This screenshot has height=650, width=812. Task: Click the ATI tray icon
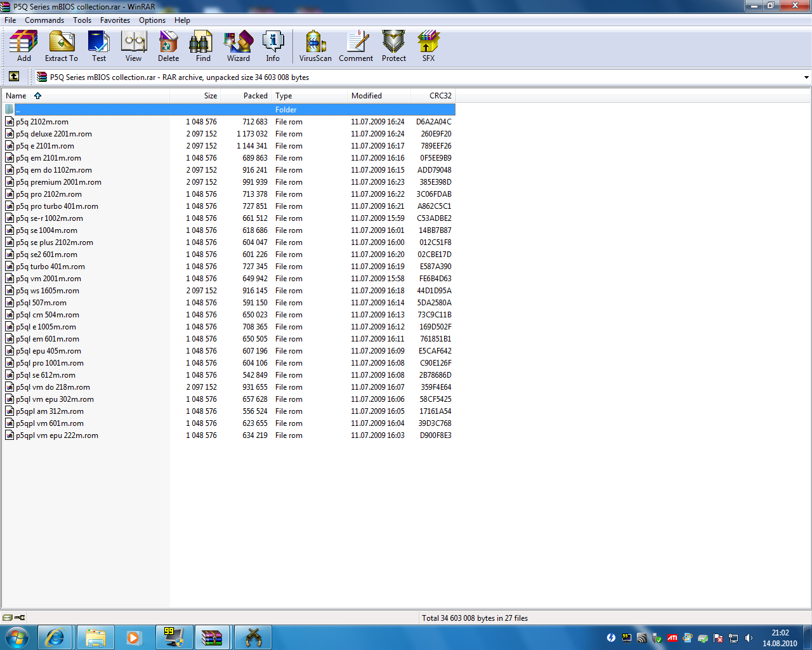(x=672, y=638)
